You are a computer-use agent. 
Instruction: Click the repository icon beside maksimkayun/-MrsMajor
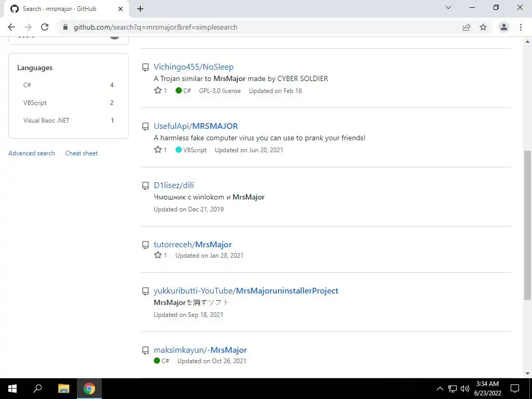click(x=145, y=351)
